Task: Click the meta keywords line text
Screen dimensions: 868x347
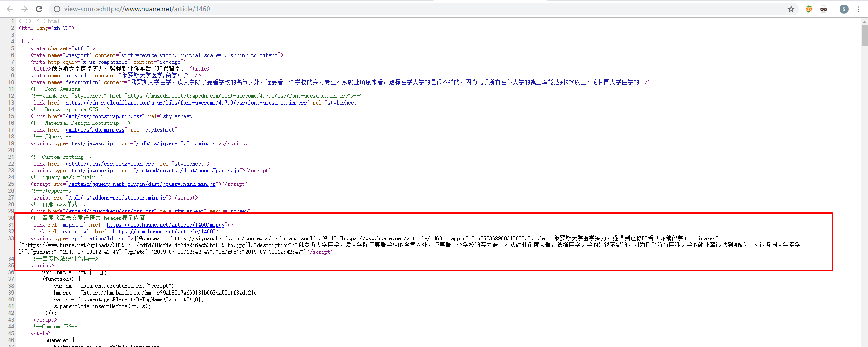Action: tap(116, 76)
